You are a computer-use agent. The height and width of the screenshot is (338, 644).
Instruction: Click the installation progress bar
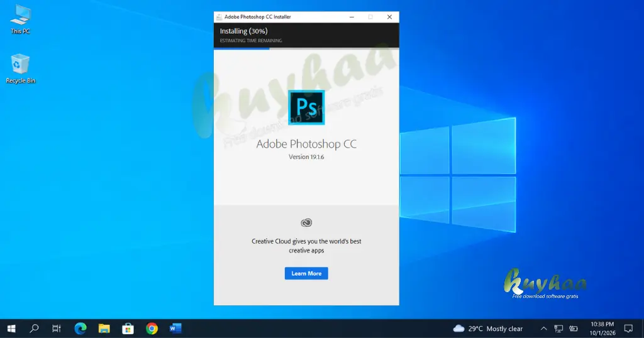pos(306,48)
